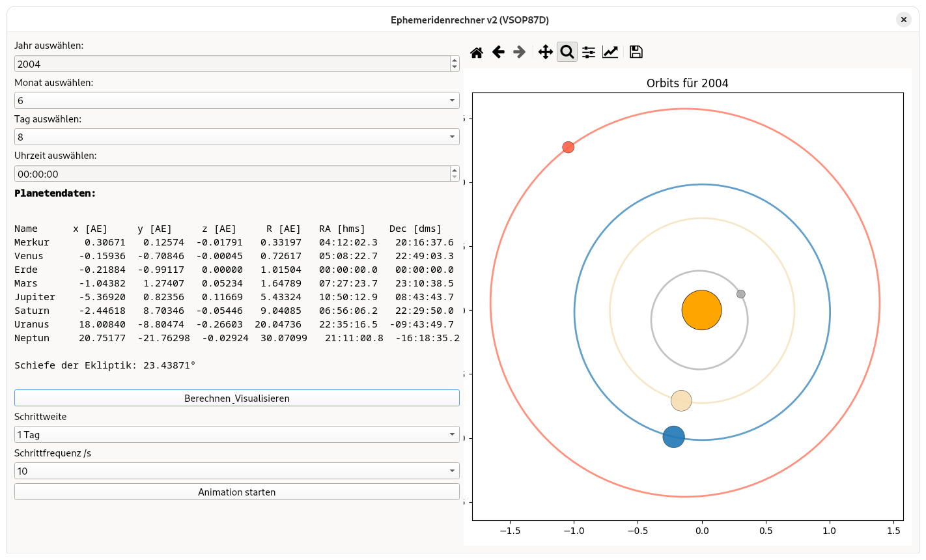Go forward to next plot view
Viewport: 926px width, 560px height.
pyautogui.click(x=519, y=52)
